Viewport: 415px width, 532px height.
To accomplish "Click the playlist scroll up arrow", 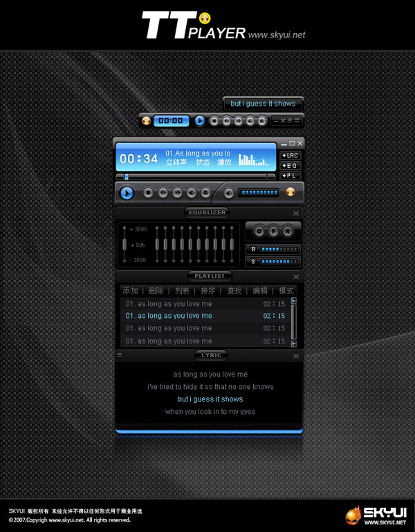I will click(294, 301).
